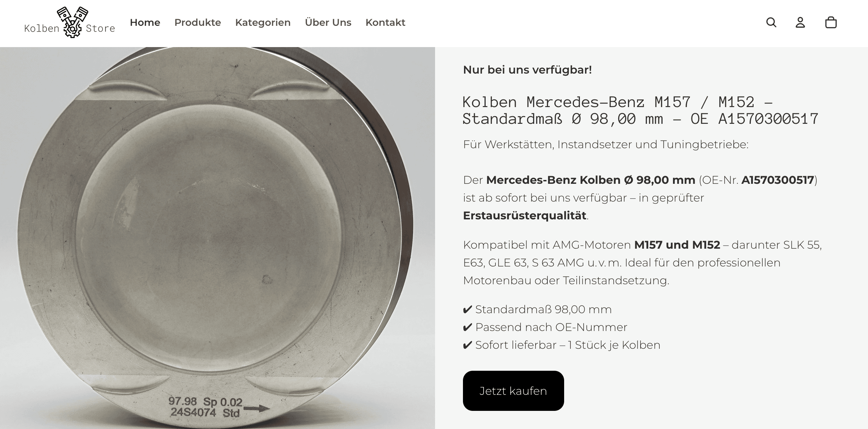
Task: Click the Sofort lieferbar checkmark item
Action: coord(562,345)
